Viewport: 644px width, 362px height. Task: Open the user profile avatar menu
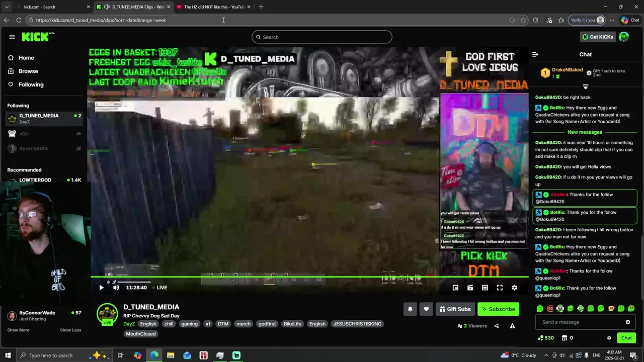coord(624,37)
